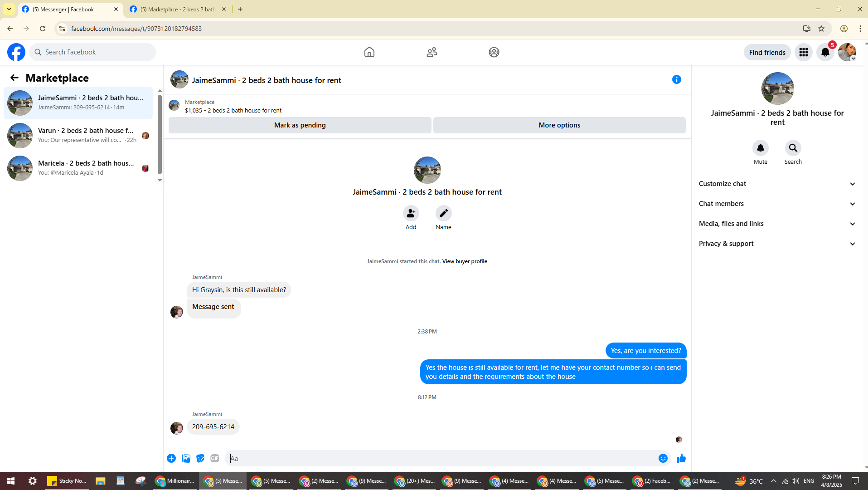Screen dimensions: 868x490
Task: Choose a sticker in composer
Action: tap(200, 458)
